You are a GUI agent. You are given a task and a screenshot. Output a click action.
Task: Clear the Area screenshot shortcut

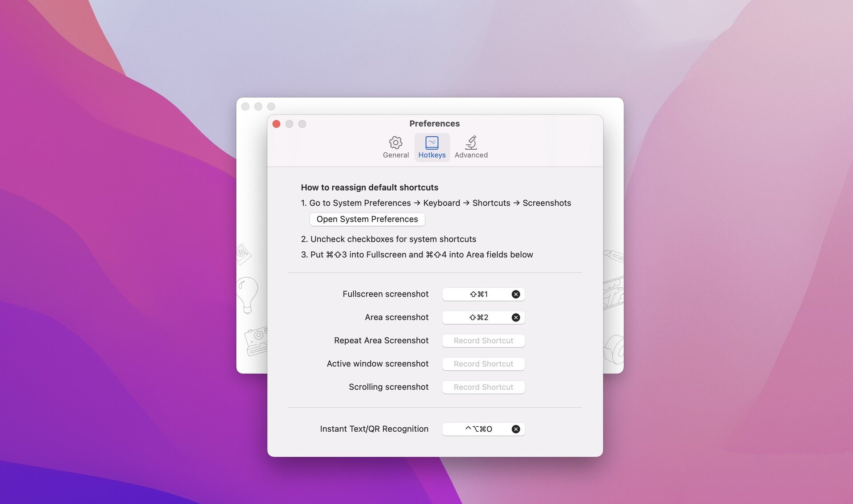point(515,317)
